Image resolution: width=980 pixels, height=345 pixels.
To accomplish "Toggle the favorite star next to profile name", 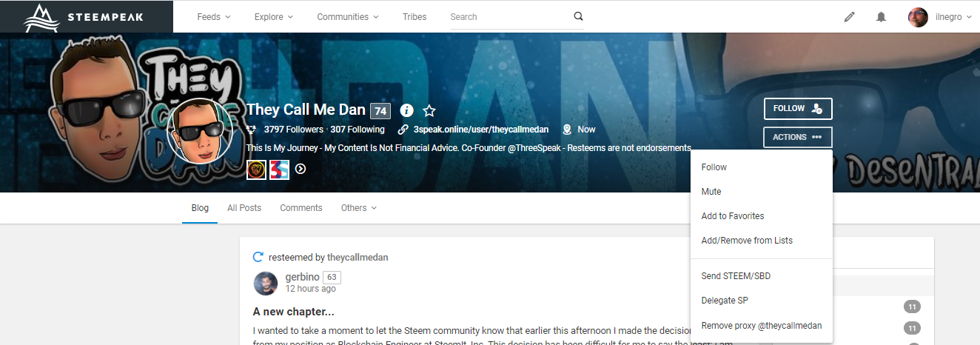I will [429, 110].
